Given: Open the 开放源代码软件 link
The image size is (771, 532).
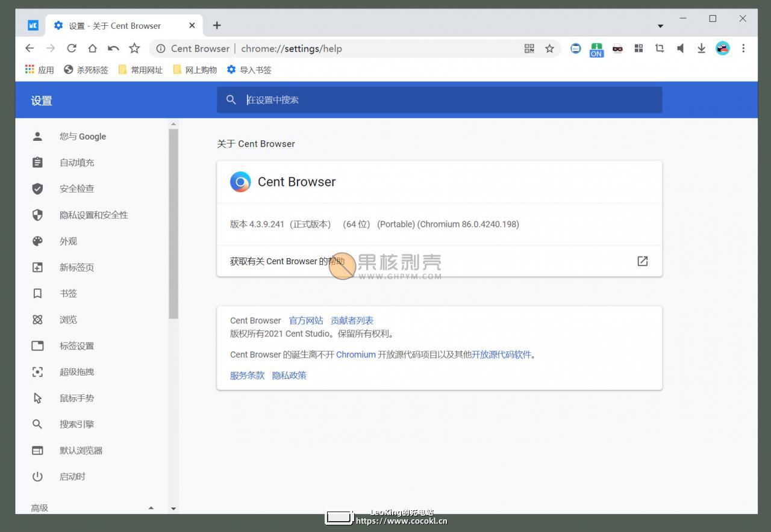Looking at the screenshot, I should click(501, 354).
